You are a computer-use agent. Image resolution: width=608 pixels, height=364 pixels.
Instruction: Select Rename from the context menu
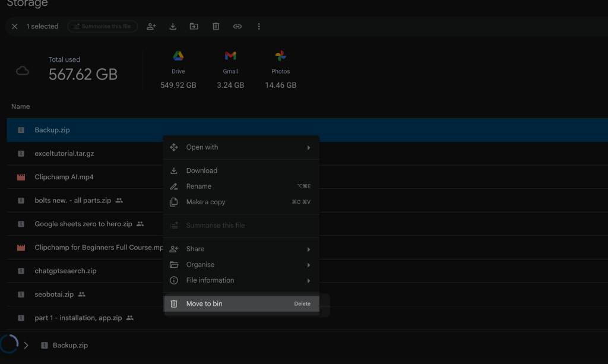pyautogui.click(x=237, y=186)
